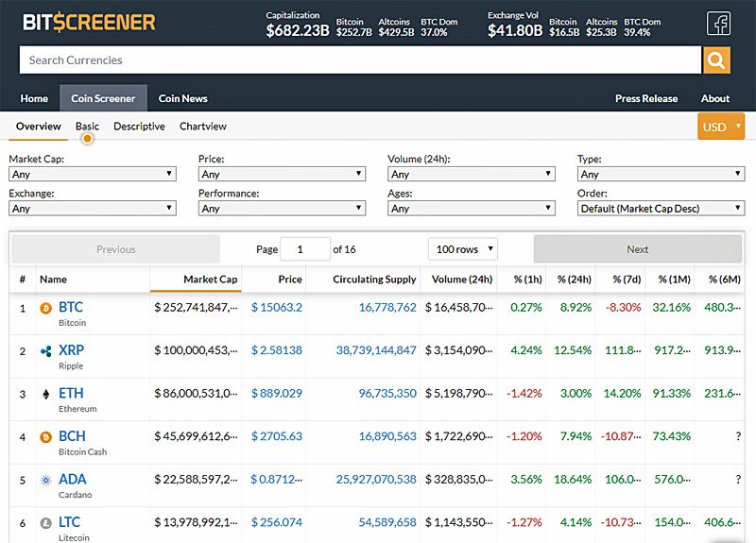Click Litecoin price $ 256.074
756x543 pixels.
[277, 522]
